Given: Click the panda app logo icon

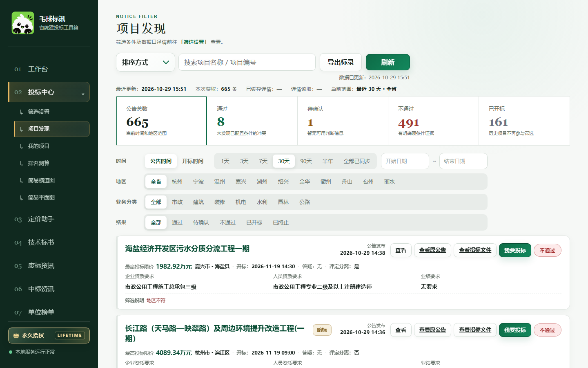Looking at the screenshot, I should pos(23,23).
